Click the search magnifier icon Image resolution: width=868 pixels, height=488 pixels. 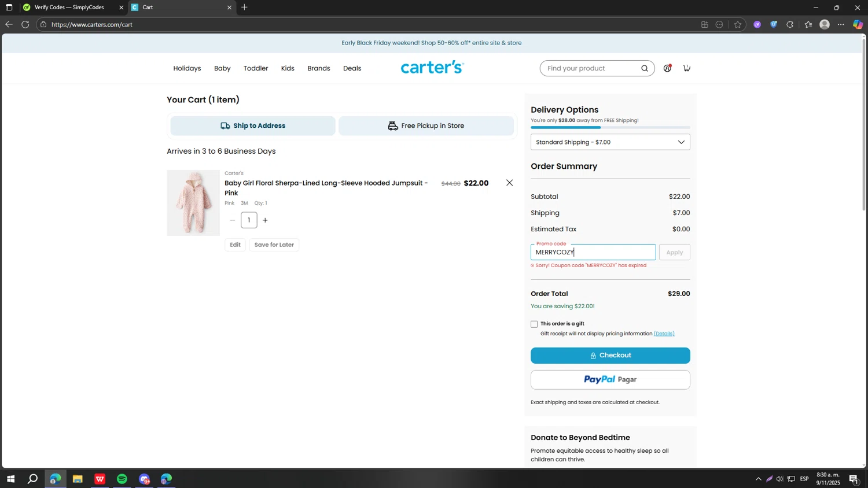pyautogui.click(x=645, y=68)
